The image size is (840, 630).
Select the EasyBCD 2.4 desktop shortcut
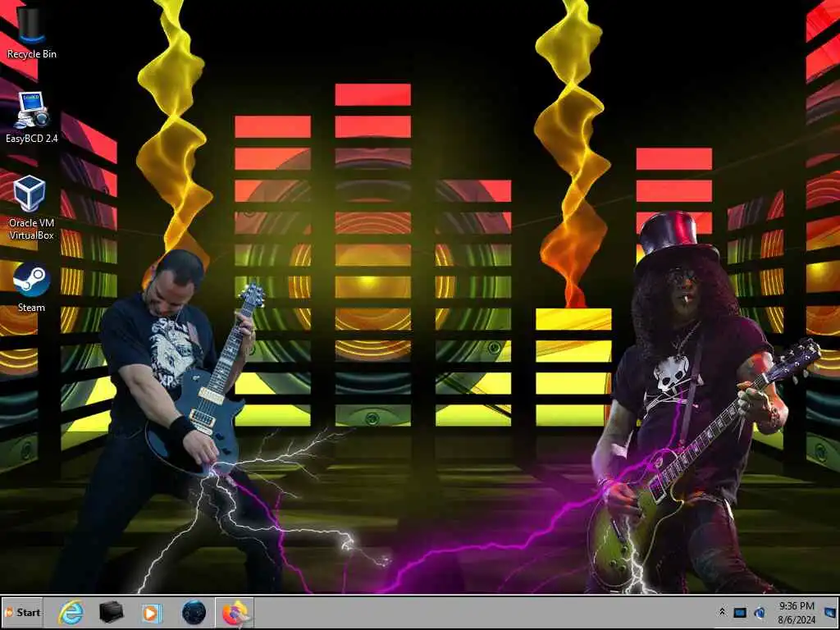click(x=32, y=117)
